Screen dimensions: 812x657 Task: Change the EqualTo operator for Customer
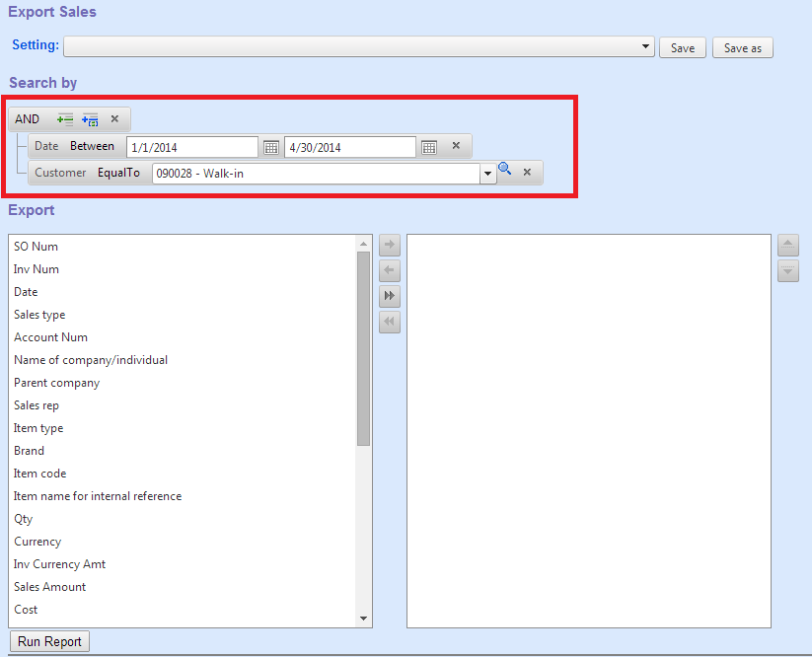(x=118, y=173)
